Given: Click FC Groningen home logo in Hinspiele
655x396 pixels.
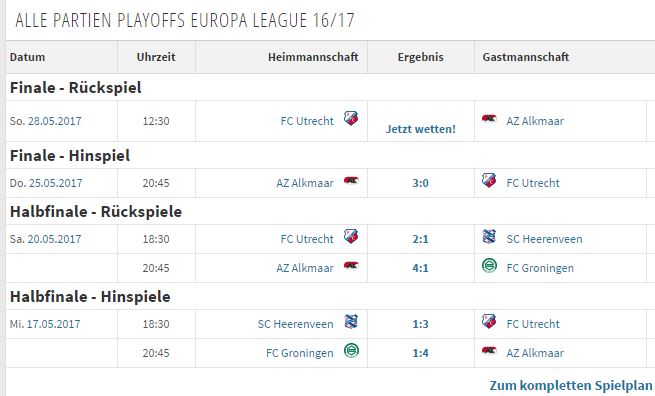Looking at the screenshot, I should pos(351,350).
